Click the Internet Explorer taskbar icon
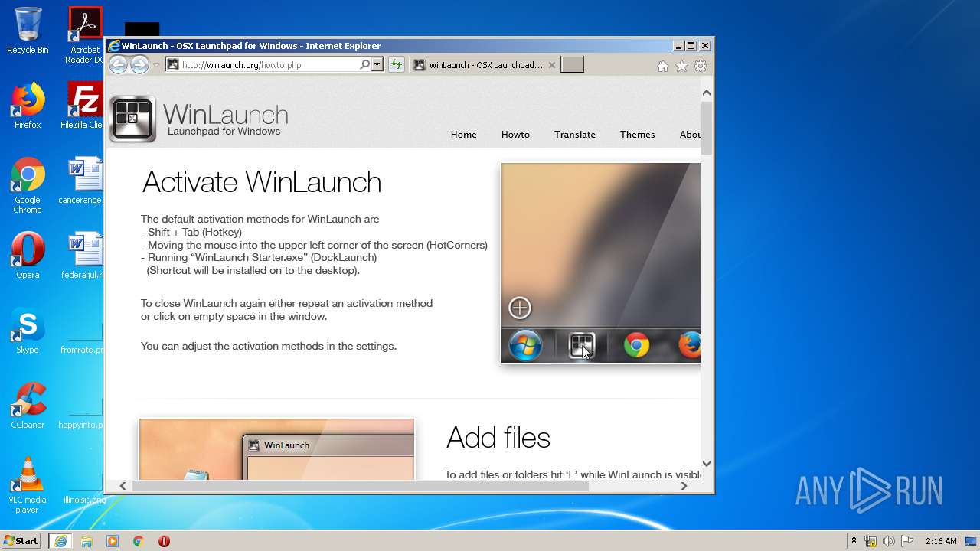 coord(60,541)
